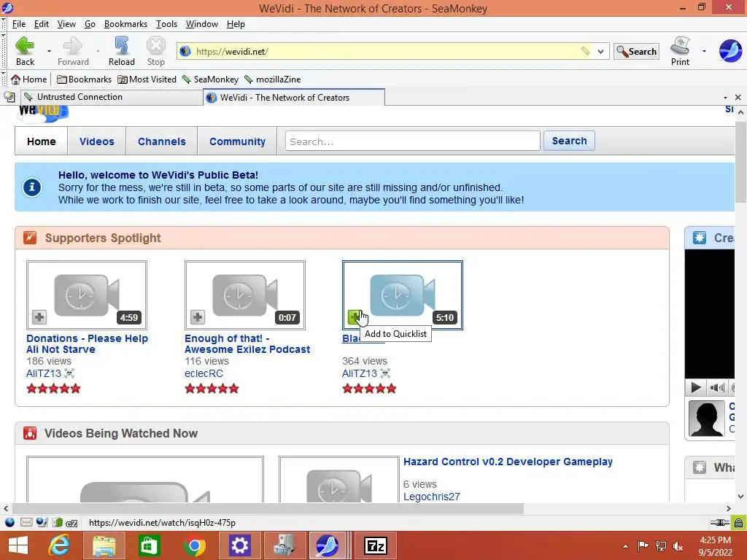747x560 pixels.
Task: Click the WeVidi page Search button
Action: [x=569, y=141]
